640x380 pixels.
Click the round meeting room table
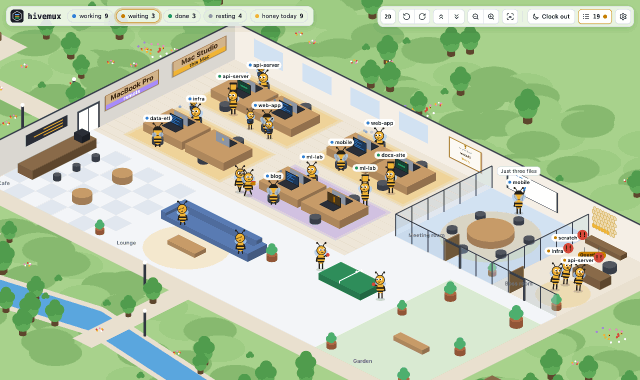[491, 233]
